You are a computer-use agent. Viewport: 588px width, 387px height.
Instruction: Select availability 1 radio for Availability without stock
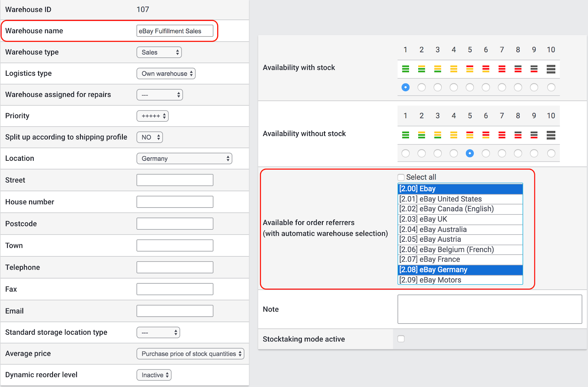(x=405, y=153)
